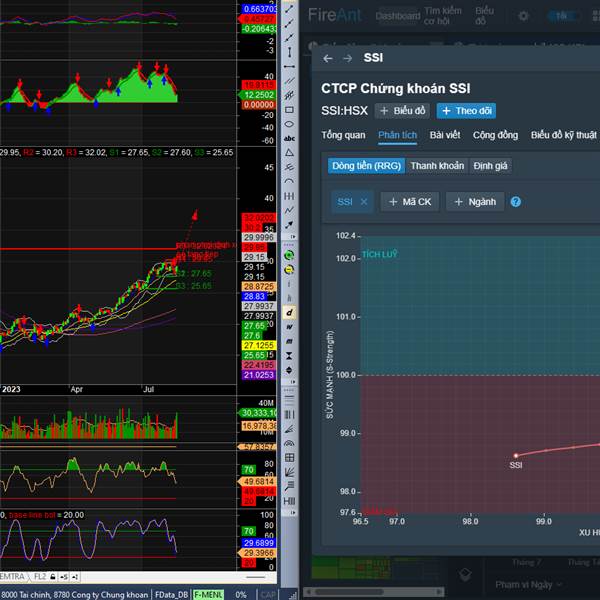The width and height of the screenshot is (600, 600).
Task: Select the FL2 chart sheet tab
Action: coord(40,576)
